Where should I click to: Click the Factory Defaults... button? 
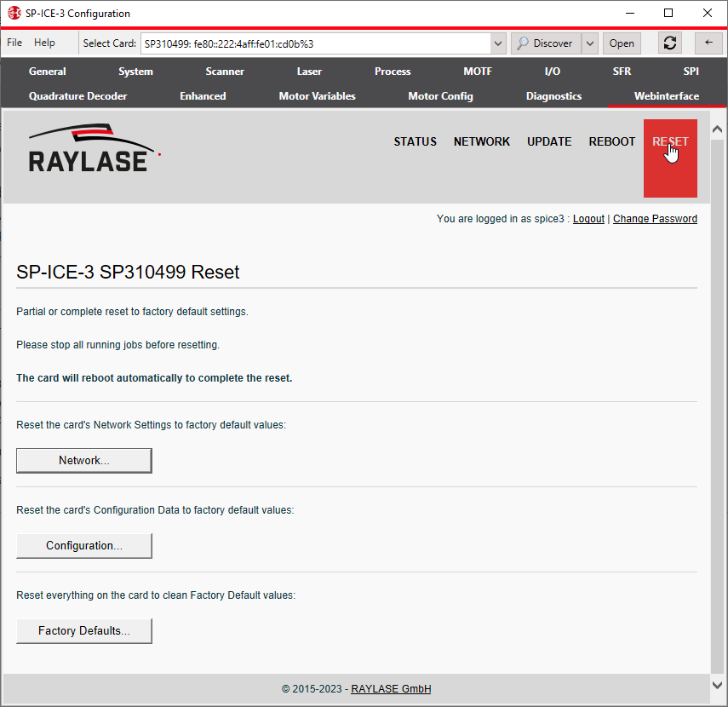coord(84,631)
